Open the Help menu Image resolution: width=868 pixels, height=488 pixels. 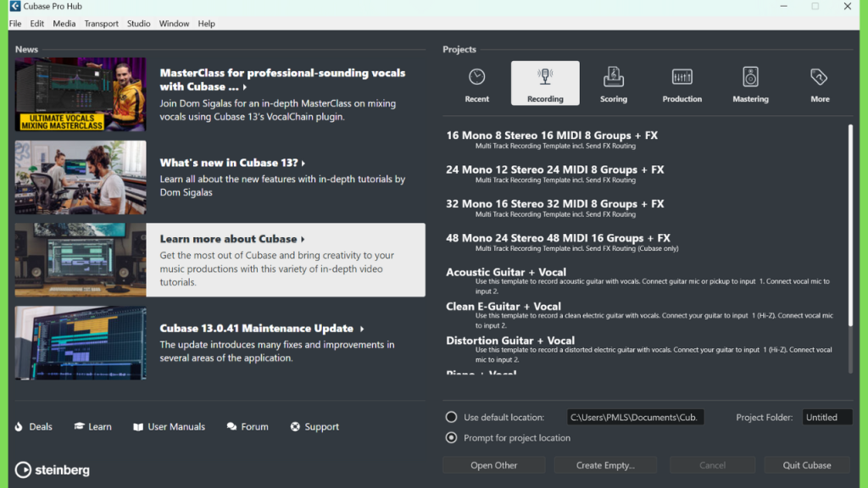click(207, 24)
